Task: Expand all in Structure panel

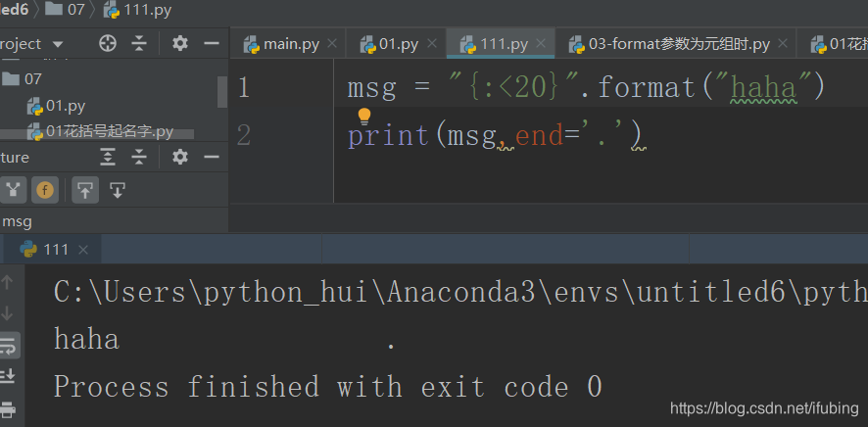Action: coord(108,158)
